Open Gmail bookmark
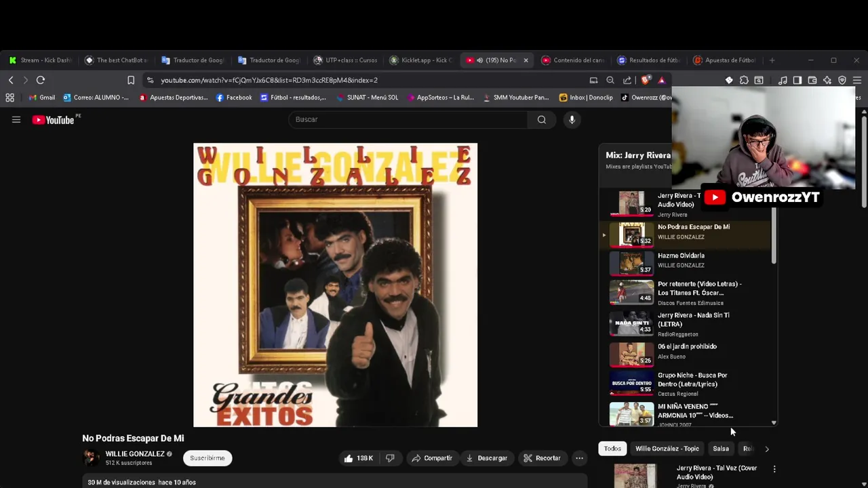The height and width of the screenshot is (488, 868). 41,98
